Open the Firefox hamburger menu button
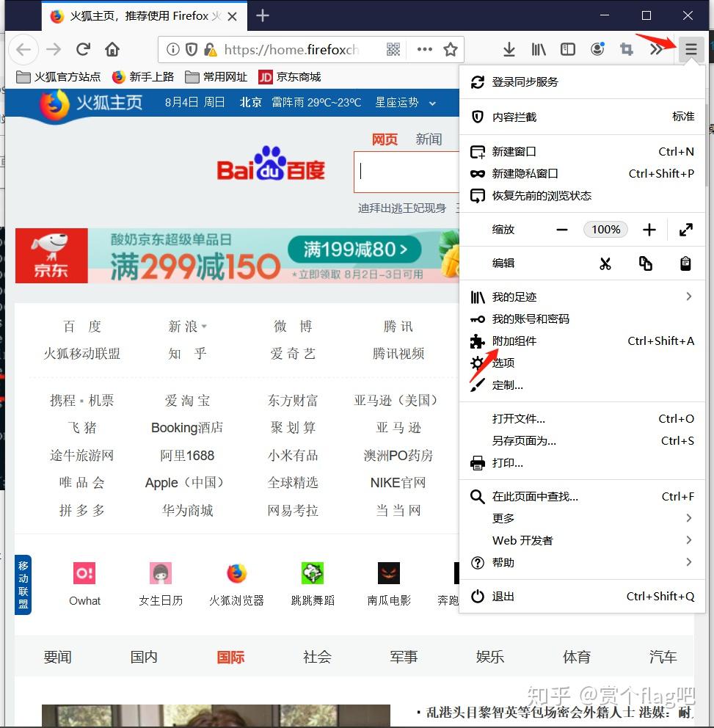The image size is (714, 728). [x=691, y=48]
